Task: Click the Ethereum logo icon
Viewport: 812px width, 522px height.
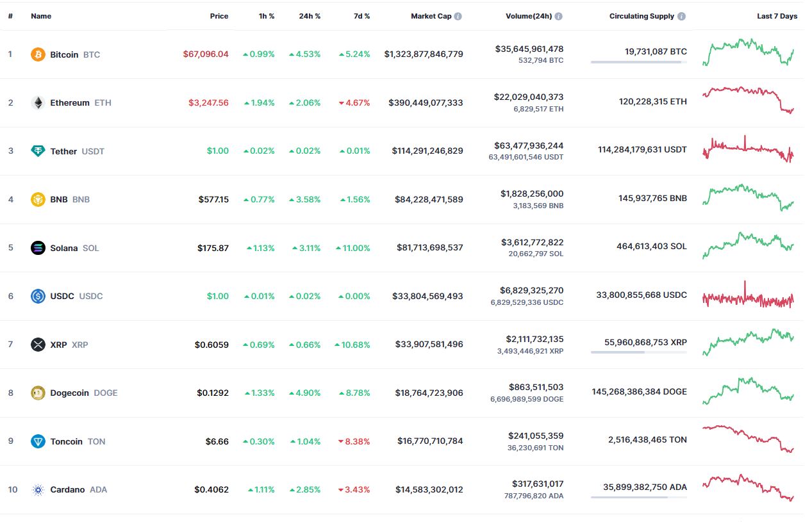Action: 38,102
